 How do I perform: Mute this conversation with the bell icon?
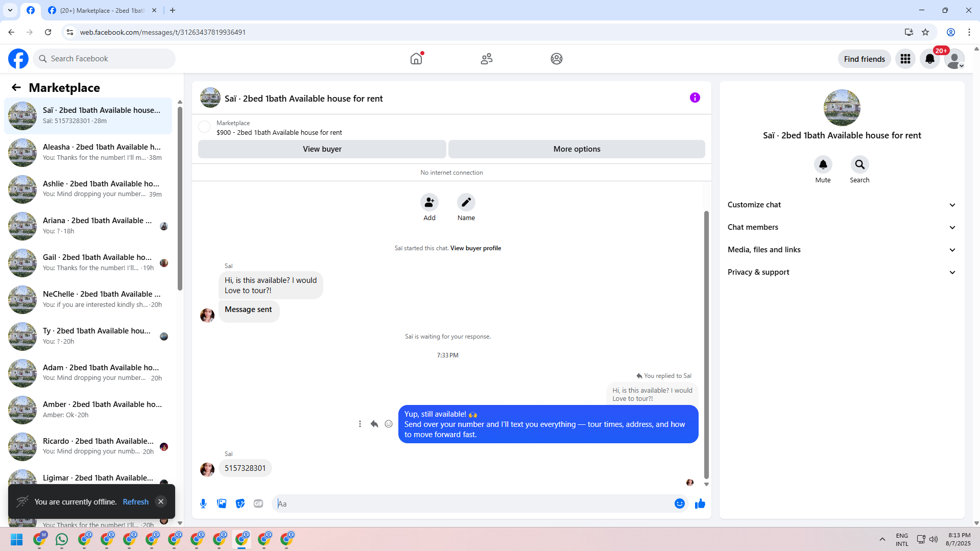coord(823,164)
